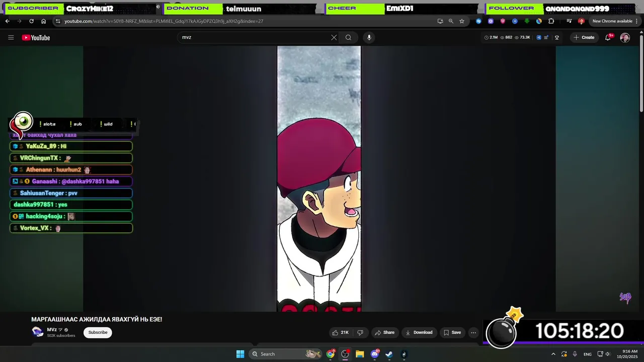Switch the ENG input language
Image resolution: width=644 pixels, height=362 pixels.
tap(588, 354)
